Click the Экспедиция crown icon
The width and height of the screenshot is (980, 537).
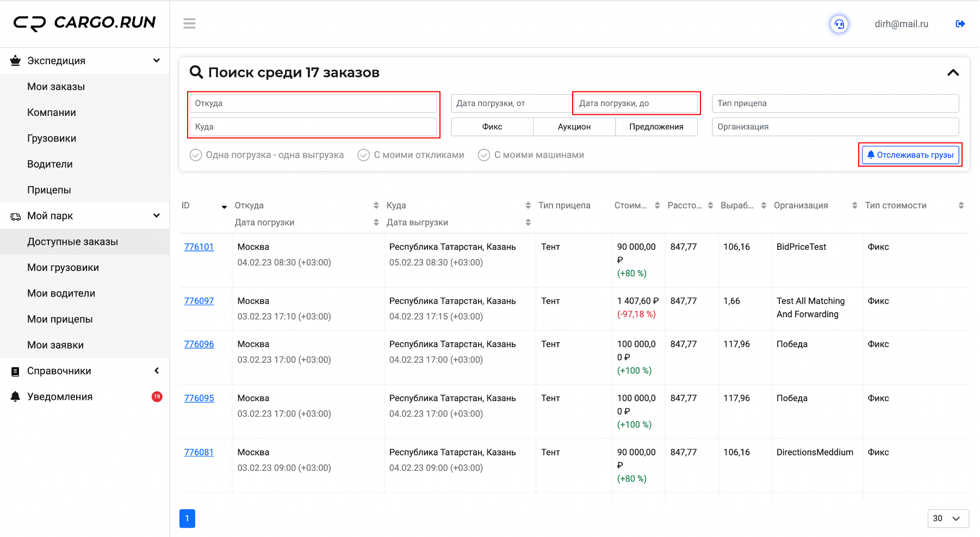coord(15,61)
